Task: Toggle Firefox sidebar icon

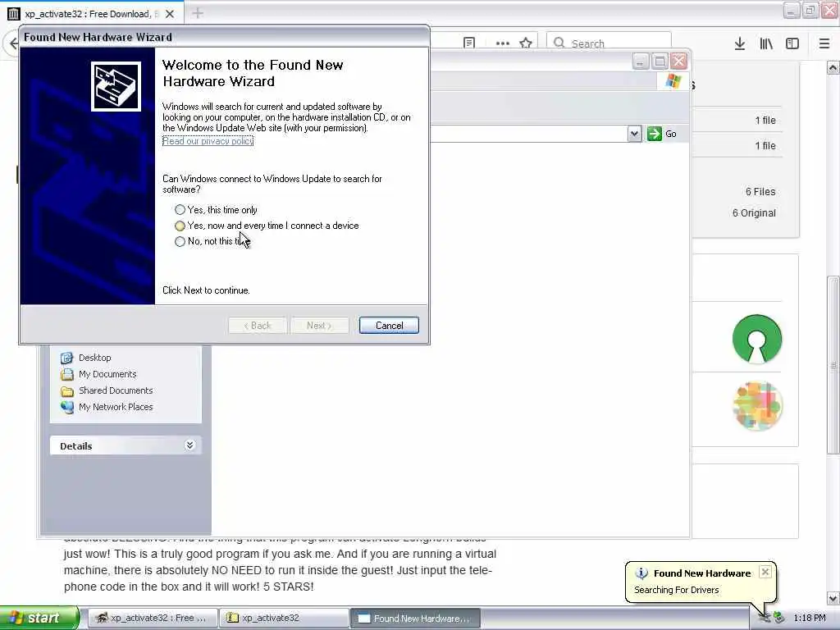Action: (792, 43)
